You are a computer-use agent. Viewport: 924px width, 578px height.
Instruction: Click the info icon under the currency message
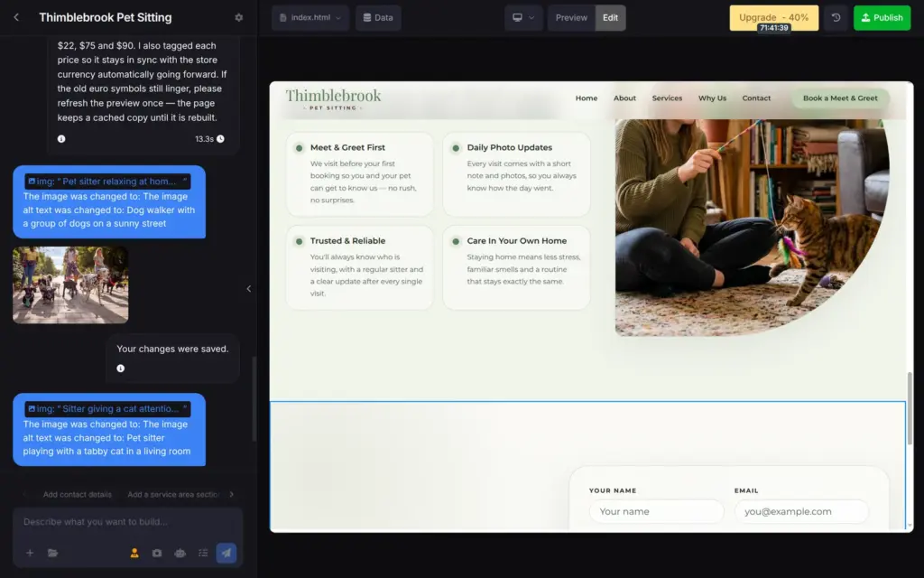(61, 139)
